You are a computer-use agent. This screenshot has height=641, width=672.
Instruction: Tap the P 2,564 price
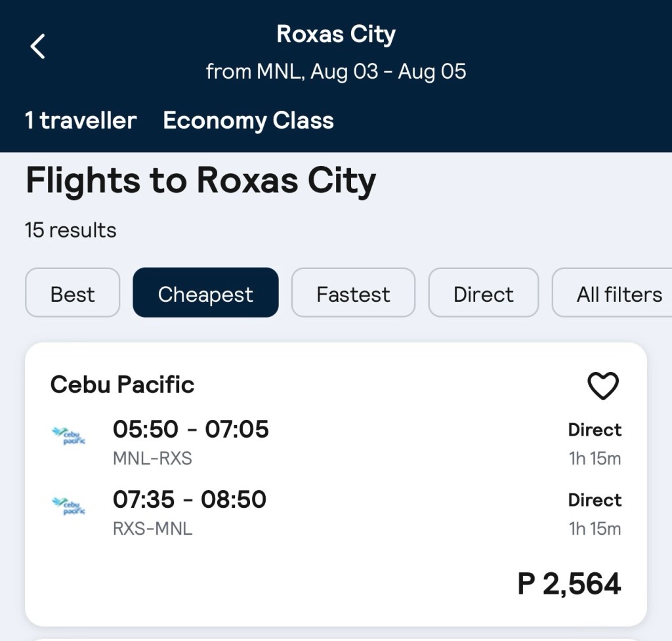click(569, 583)
